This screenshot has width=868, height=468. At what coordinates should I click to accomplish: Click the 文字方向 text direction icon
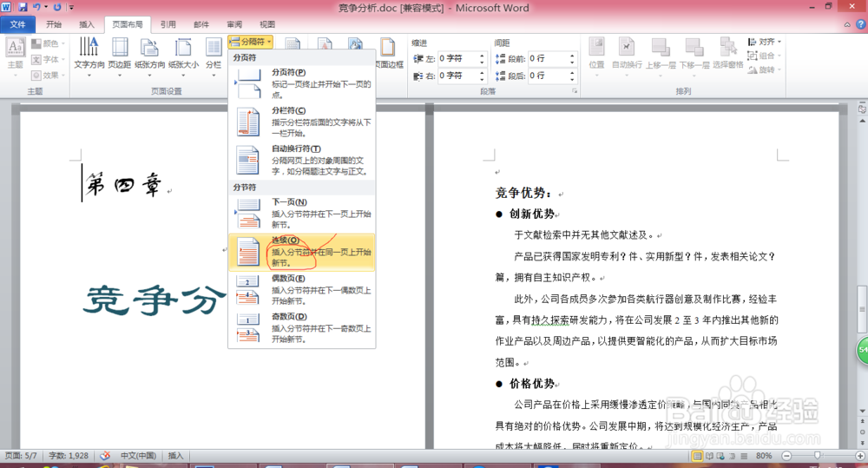(89, 48)
